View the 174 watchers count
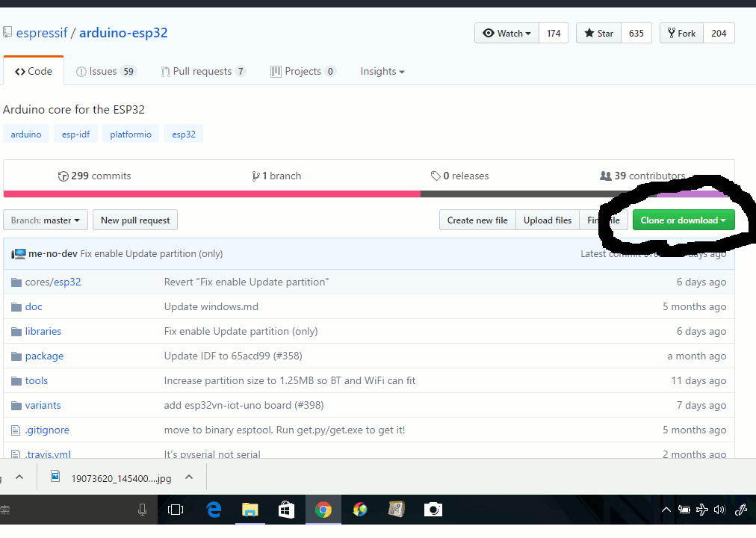Viewport: 756px width, 538px height. pyautogui.click(x=554, y=34)
